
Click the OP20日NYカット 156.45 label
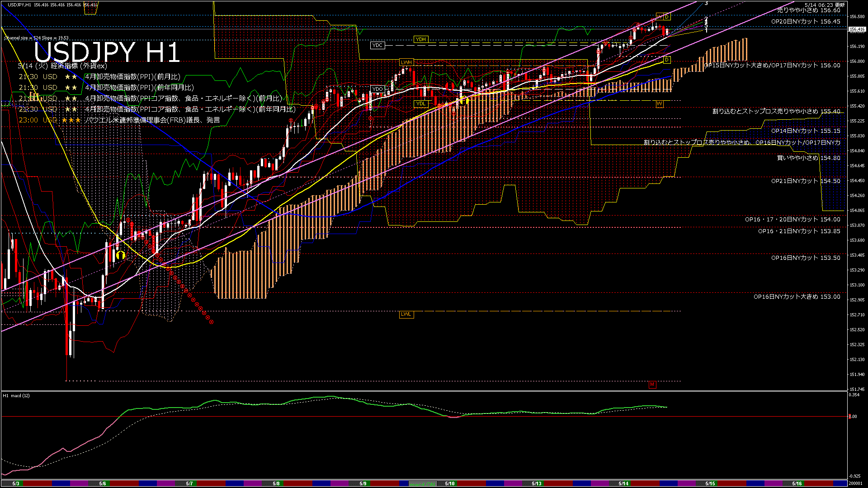click(805, 21)
